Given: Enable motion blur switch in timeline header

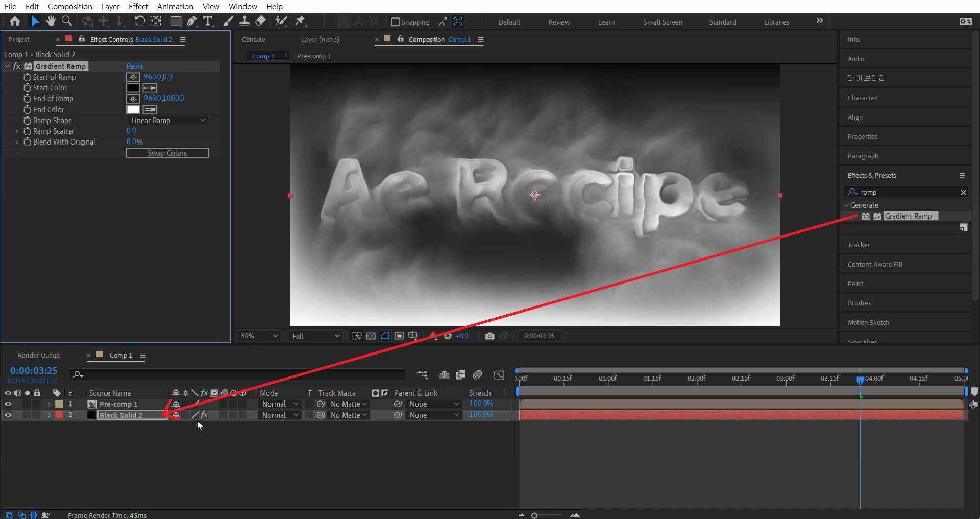Looking at the screenshot, I should click(478, 375).
